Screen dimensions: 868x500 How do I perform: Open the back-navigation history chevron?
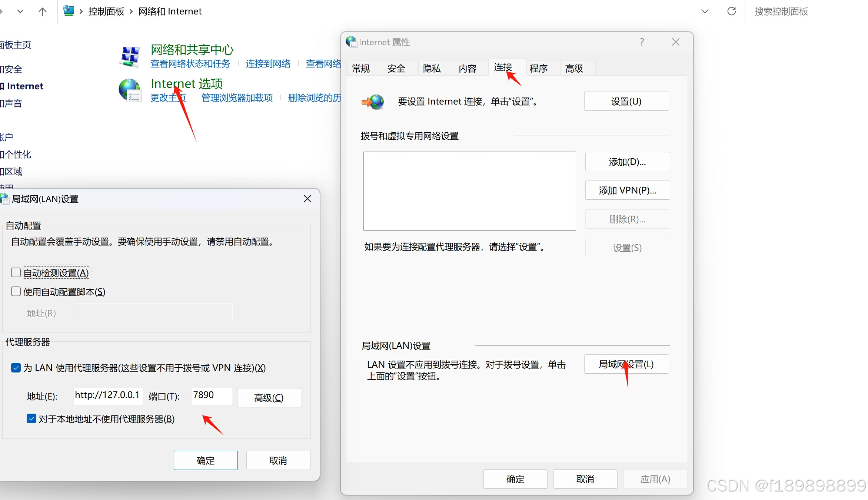20,11
